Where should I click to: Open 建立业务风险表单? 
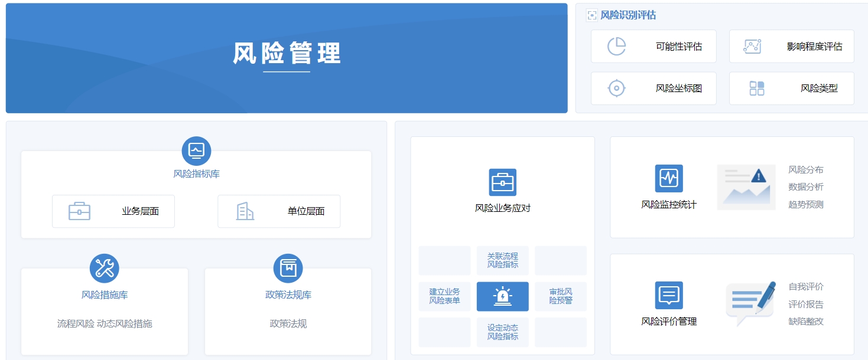point(444,297)
